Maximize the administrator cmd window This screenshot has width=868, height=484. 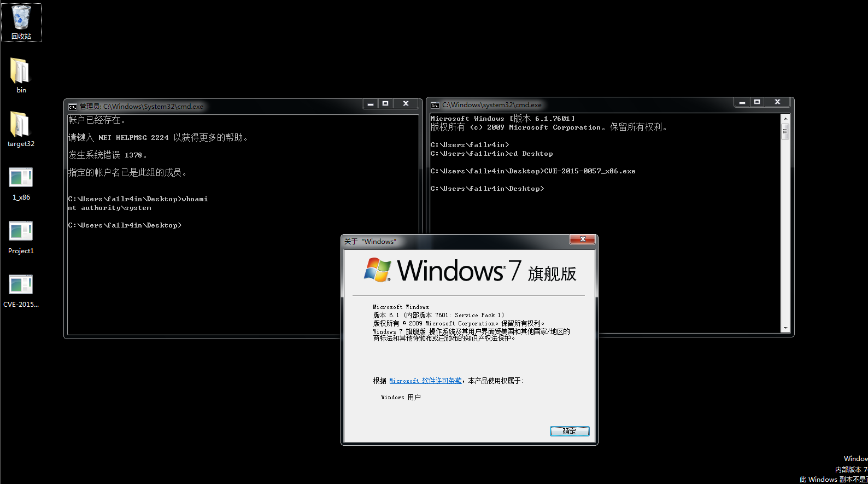point(385,103)
